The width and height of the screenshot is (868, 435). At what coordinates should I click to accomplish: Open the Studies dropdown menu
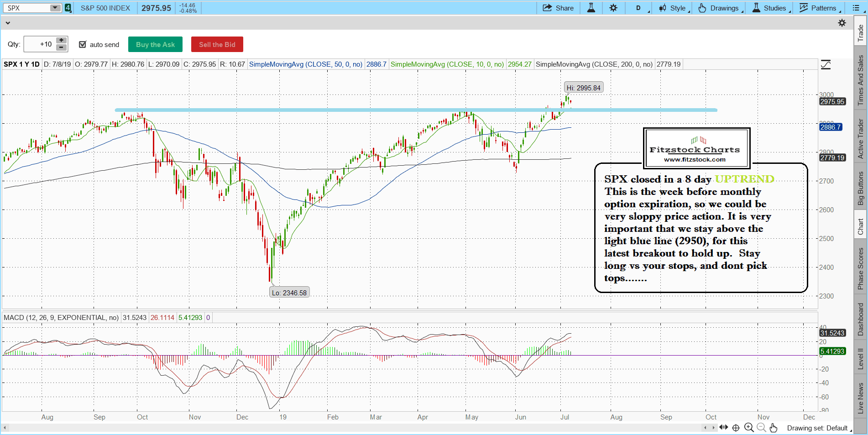tap(771, 8)
